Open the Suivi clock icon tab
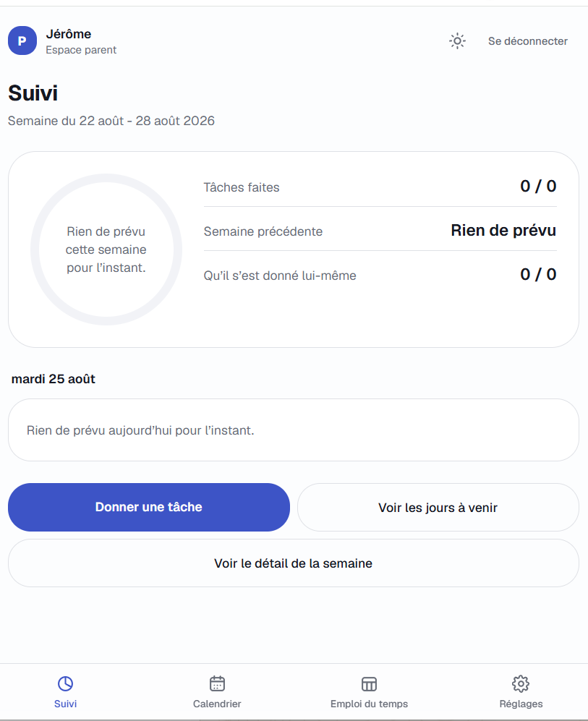Screen dimensions: 588x721 (x=65, y=683)
